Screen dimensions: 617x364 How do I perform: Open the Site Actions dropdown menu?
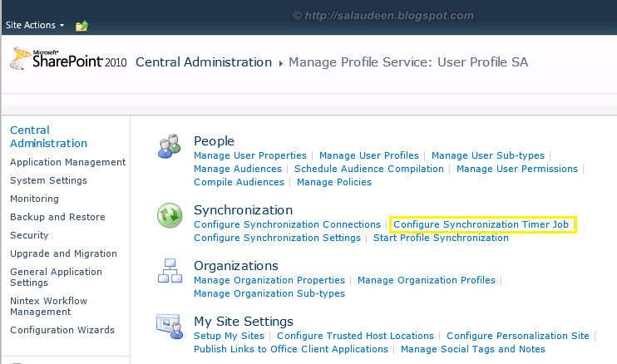(35, 26)
